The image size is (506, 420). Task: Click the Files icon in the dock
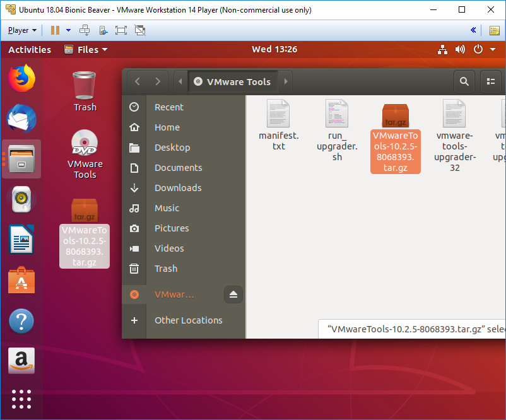pos(21,159)
